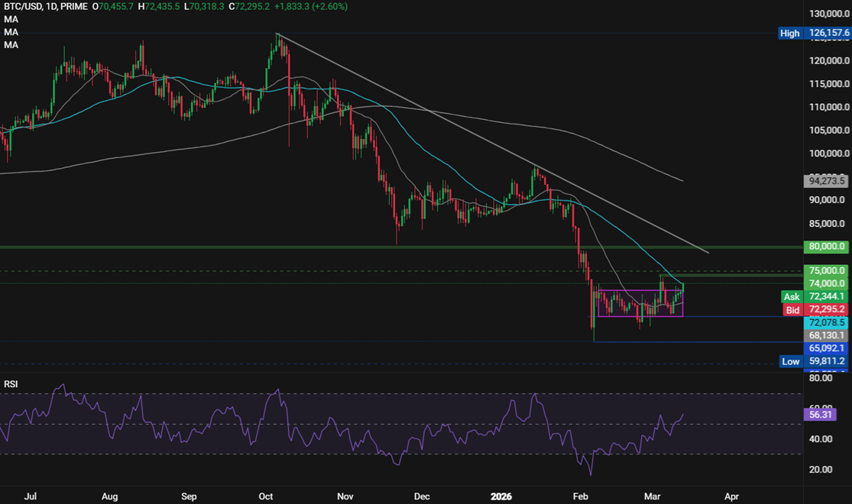Click the cyan 72,078.5 price label
This screenshot has width=852, height=504.
click(x=827, y=323)
